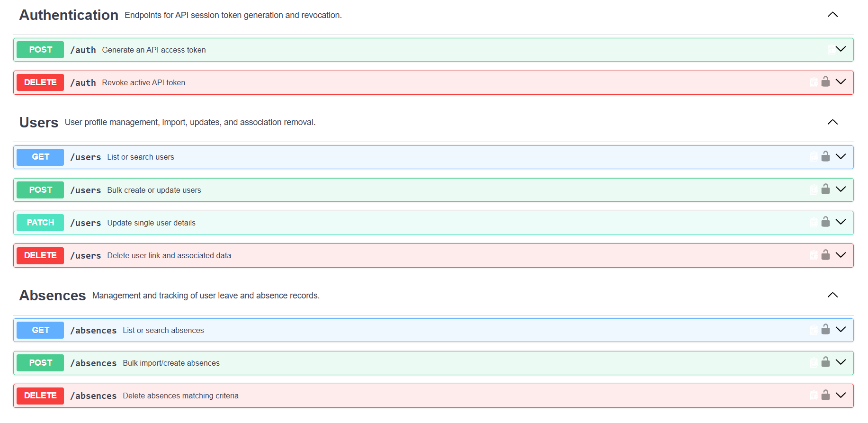868x423 pixels.
Task: Click the "Revoke active API token" description
Action: 143,82
